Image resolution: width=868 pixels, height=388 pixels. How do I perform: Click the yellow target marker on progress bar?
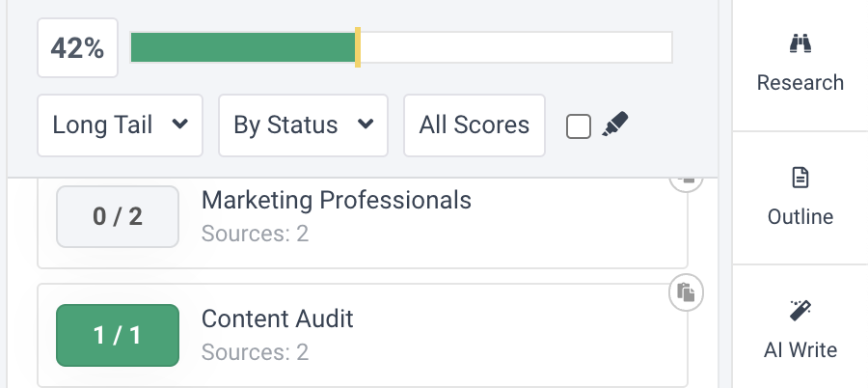358,48
